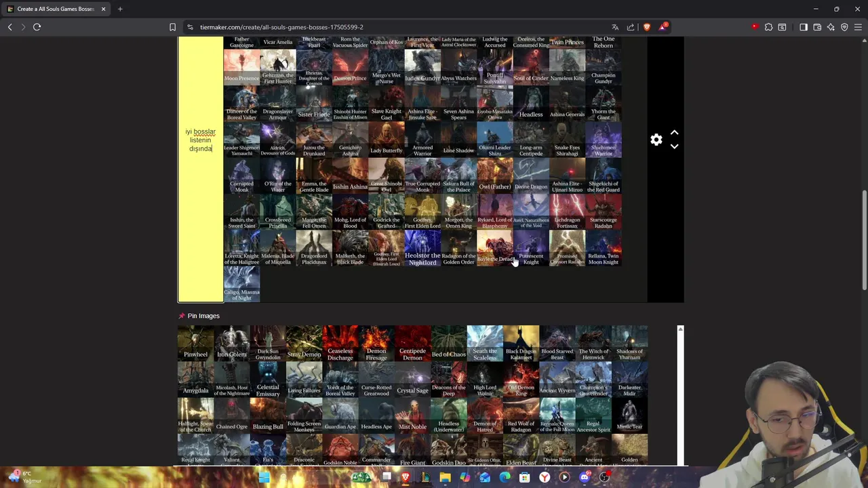The height and width of the screenshot is (488, 868).
Task: Open the Brave Rewards triangle icon
Action: tap(663, 27)
